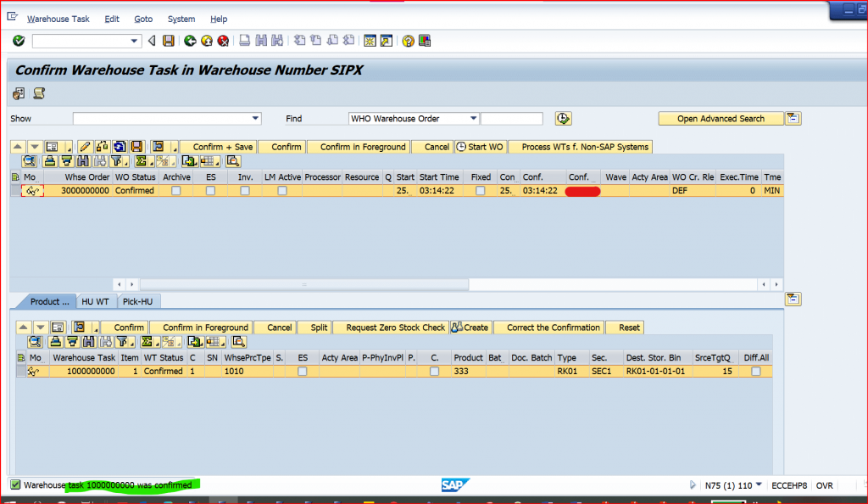868x504 pixels.
Task: Click the yellow Exit up-arrow icon
Action: tap(207, 41)
